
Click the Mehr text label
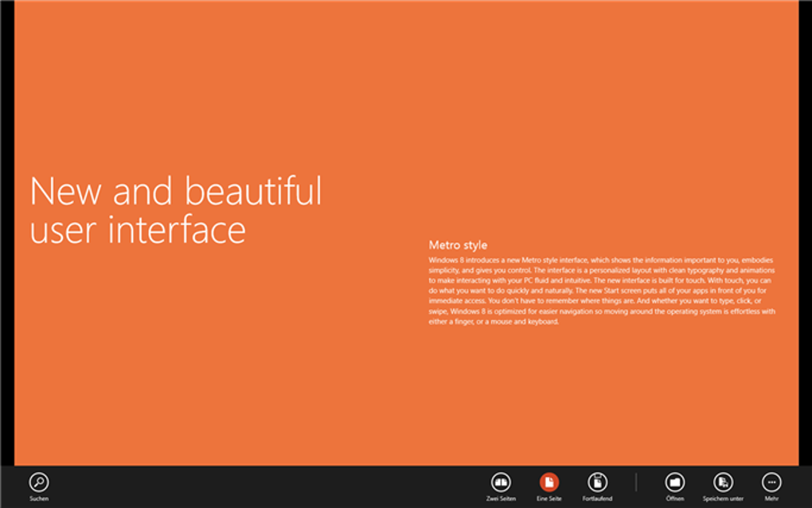[771, 498]
